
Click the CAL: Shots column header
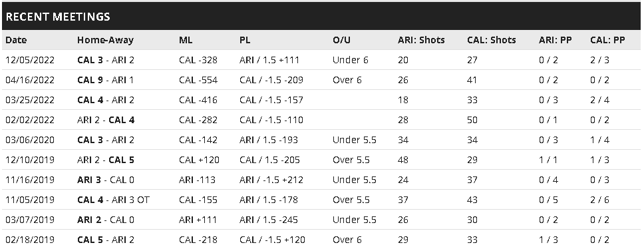click(x=491, y=40)
